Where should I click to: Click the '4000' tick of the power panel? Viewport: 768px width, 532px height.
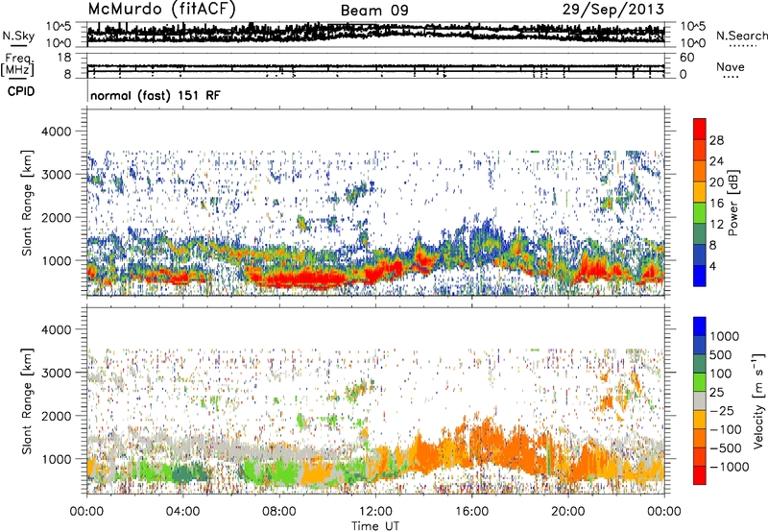coord(56,132)
